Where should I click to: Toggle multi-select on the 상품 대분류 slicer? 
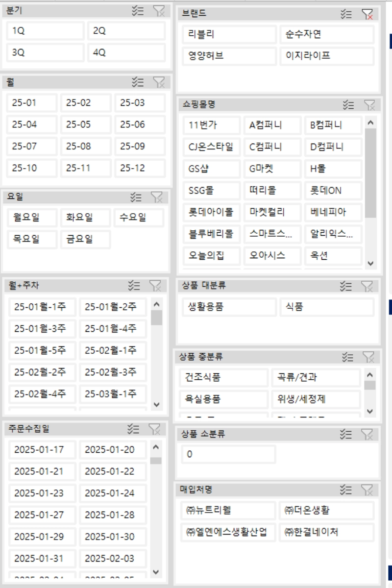pos(346,286)
